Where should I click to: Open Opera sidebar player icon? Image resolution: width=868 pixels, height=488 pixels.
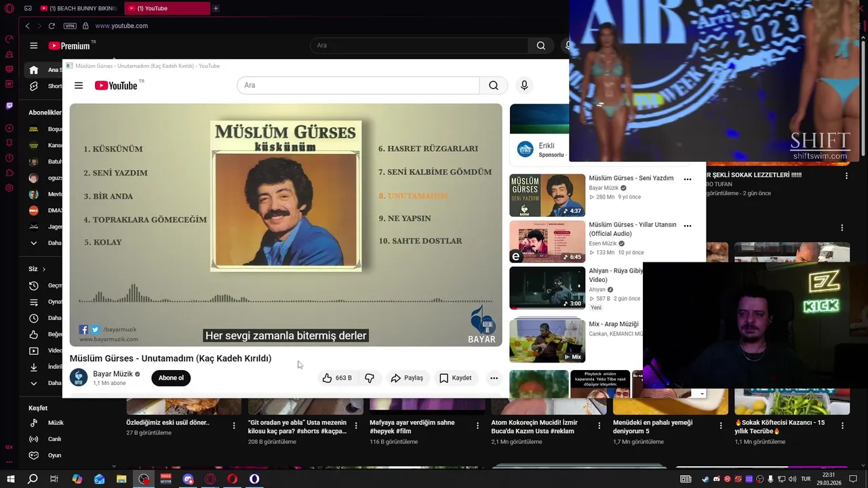click(9, 128)
